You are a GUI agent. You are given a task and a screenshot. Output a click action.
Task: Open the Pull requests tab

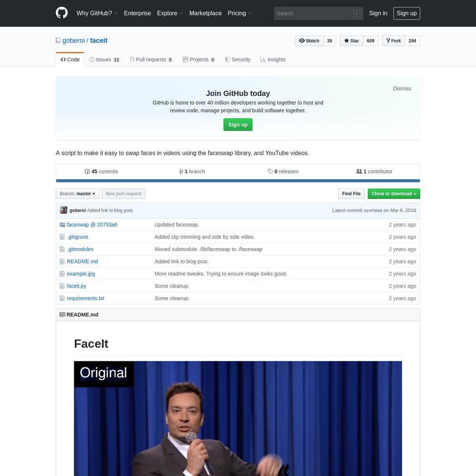click(x=151, y=59)
